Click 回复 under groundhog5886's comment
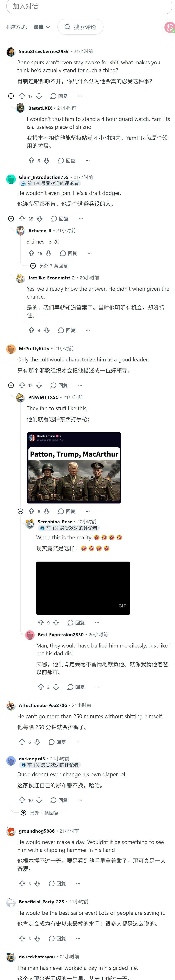The width and height of the screenshot is (175, 980). [x=57, y=883]
